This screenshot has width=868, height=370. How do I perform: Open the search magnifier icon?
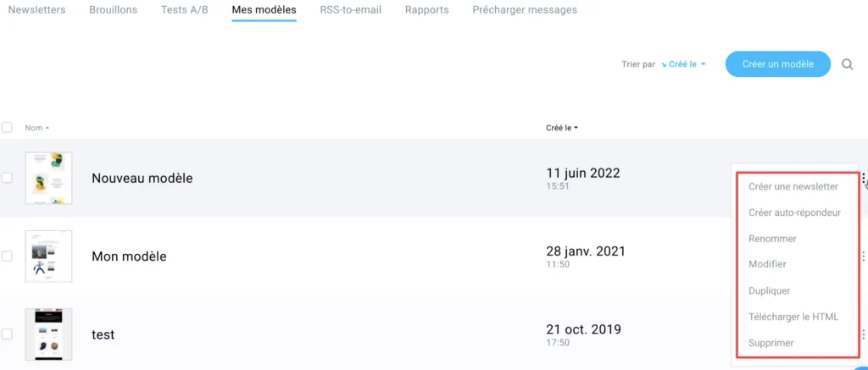pyautogui.click(x=847, y=64)
